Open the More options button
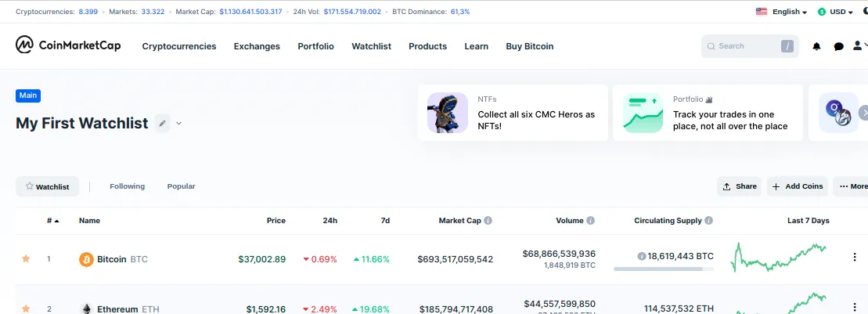 [852, 186]
